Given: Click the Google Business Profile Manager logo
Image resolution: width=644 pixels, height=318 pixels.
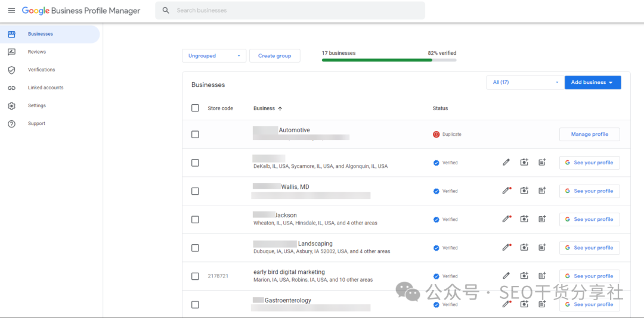Looking at the screenshot, I should 81,11.
